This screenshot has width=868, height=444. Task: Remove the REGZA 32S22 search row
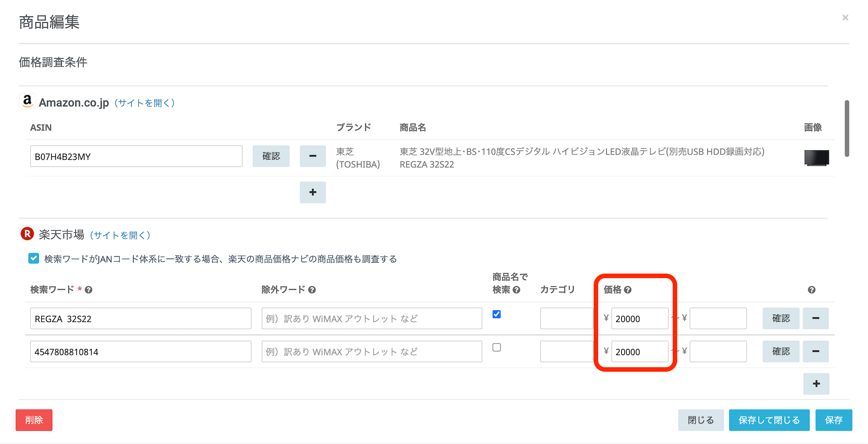click(x=815, y=318)
